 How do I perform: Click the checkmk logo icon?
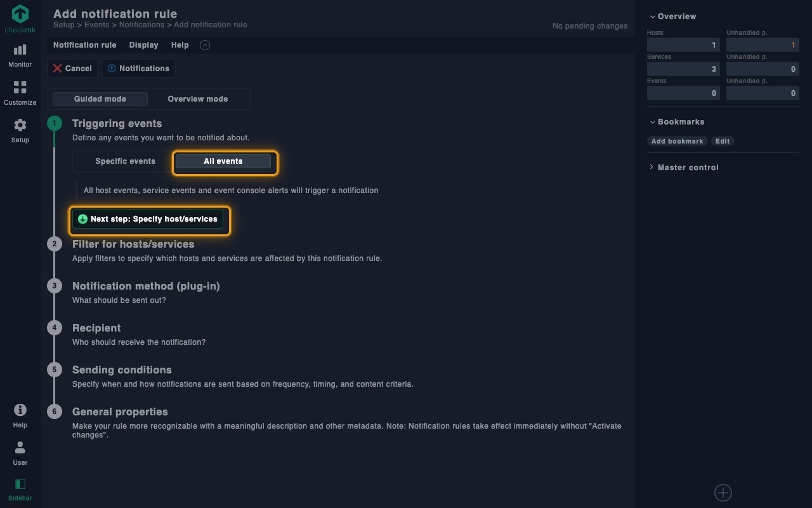click(20, 15)
